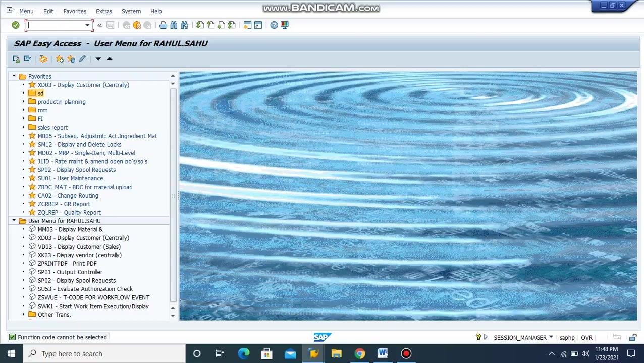Viewport: 644px width, 363px height.
Task: Expand the mm folder
Action: [23, 110]
